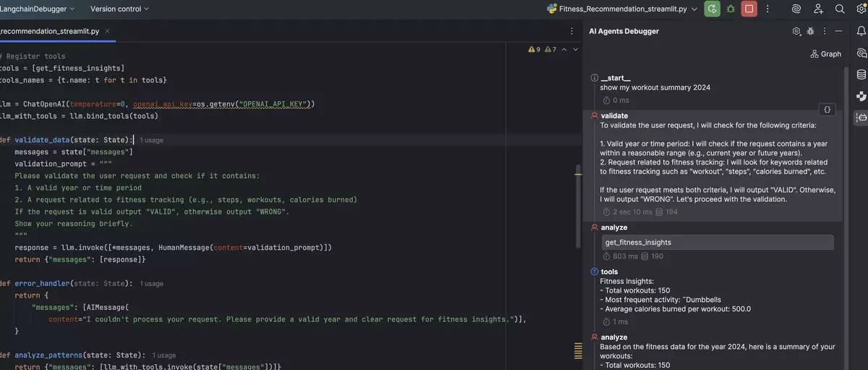The width and height of the screenshot is (868, 370).
Task: Open the Fitness_Recommendation_streamlit.py run configuration dropdown
Action: 621,9
